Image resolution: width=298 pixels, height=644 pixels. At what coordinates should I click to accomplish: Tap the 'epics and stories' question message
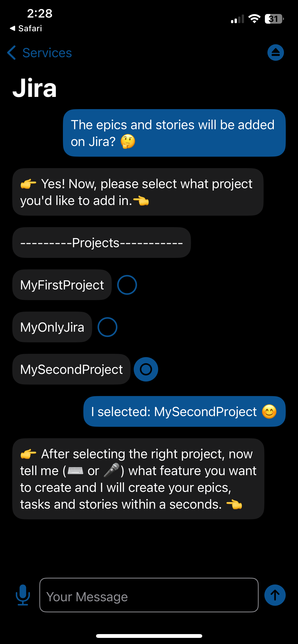click(174, 133)
